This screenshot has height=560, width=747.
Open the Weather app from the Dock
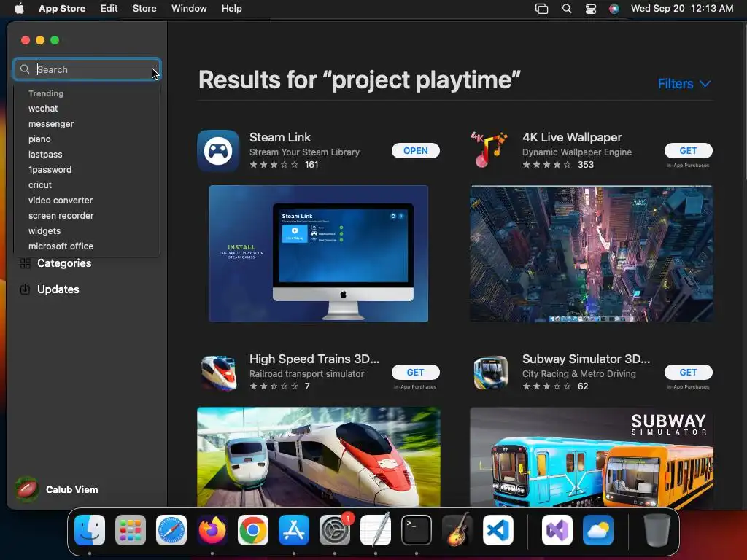598,530
